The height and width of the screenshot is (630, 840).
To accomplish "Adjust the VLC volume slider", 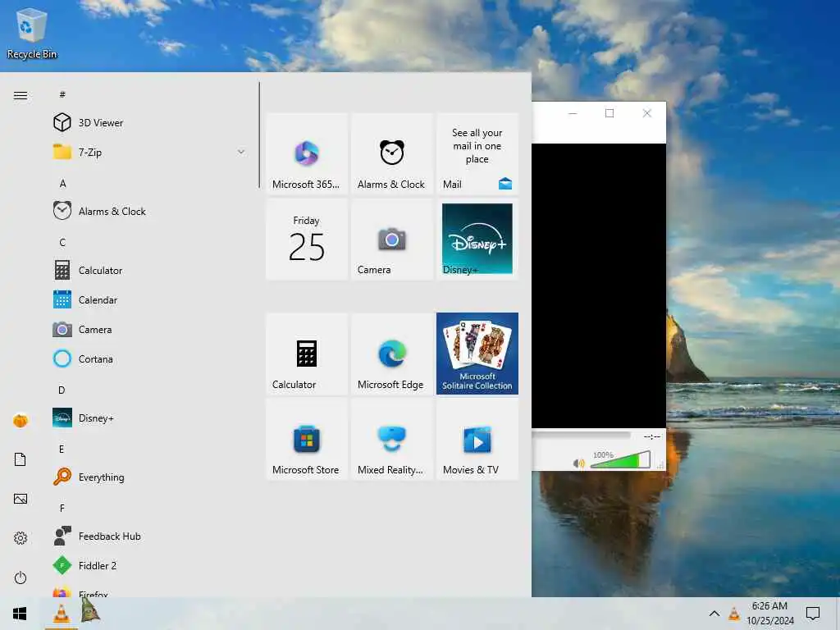I will 620,460.
